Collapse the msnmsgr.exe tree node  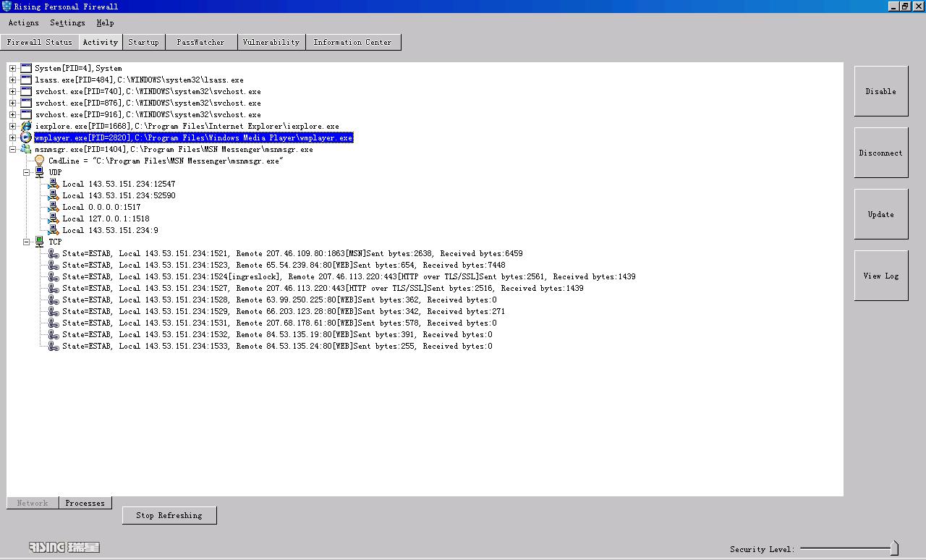point(12,149)
